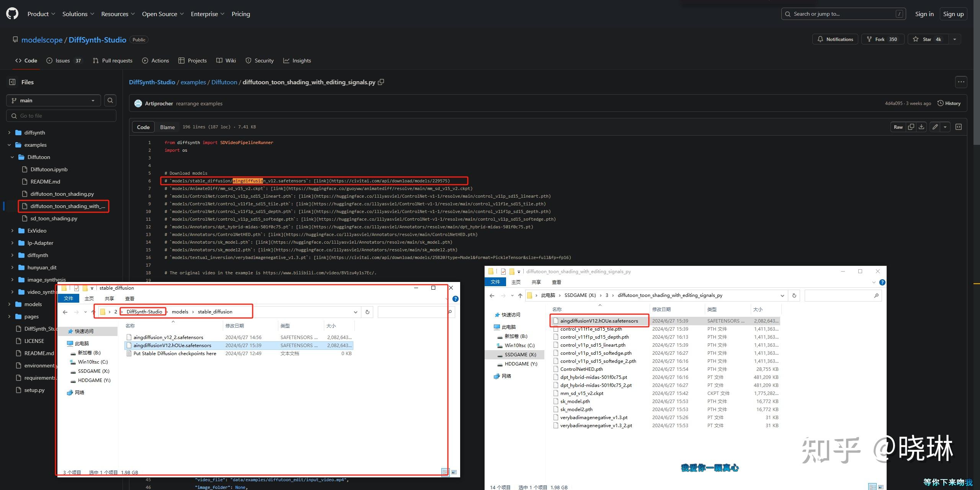Image resolution: width=980 pixels, height=490 pixels.
Task: Go up one folder in diffutoon explorer
Action: pos(520,295)
